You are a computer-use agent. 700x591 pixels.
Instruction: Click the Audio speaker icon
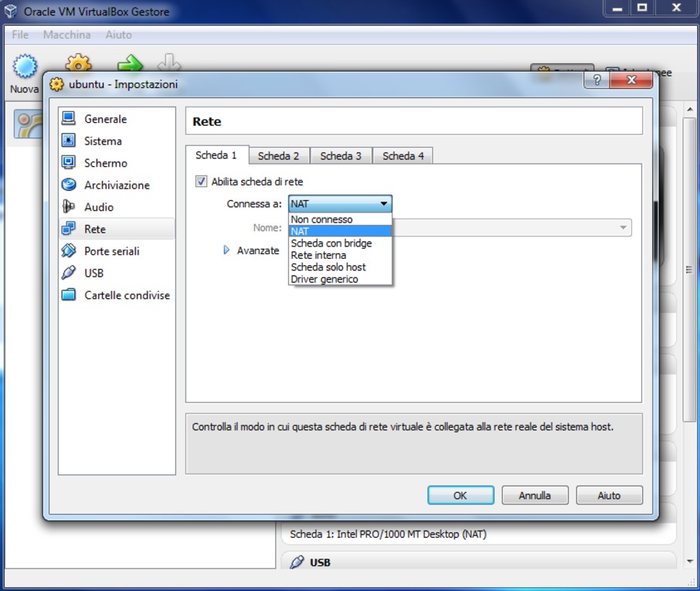[x=69, y=206]
